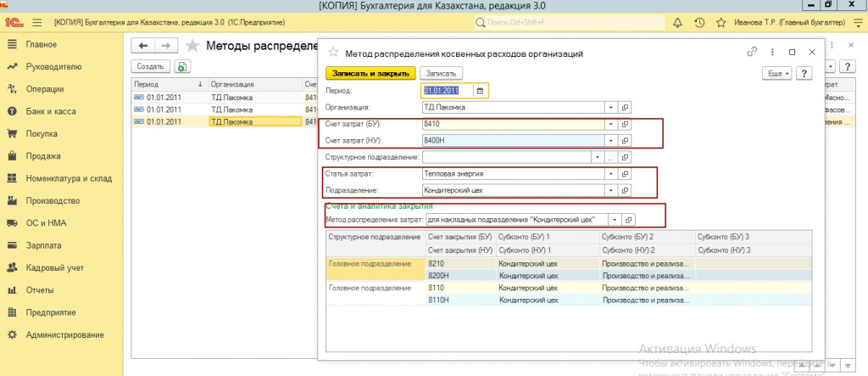Open the dialog's three-dots options menu

772,52
